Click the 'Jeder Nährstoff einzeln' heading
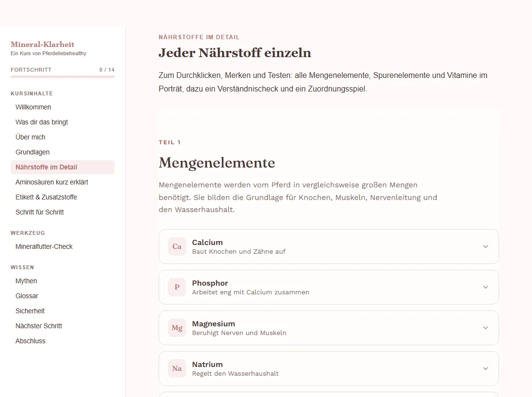The image size is (532, 397). (x=235, y=53)
